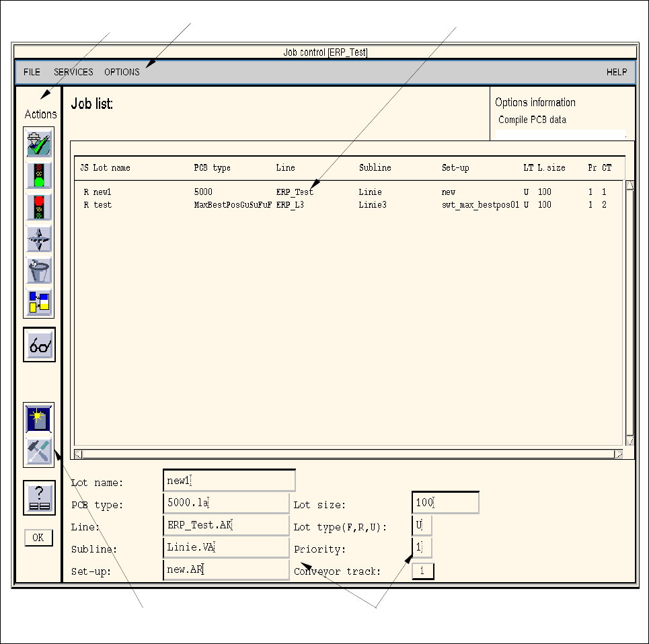Click the Line input field
The width and height of the screenshot is (649, 644).
pyautogui.click(x=226, y=525)
